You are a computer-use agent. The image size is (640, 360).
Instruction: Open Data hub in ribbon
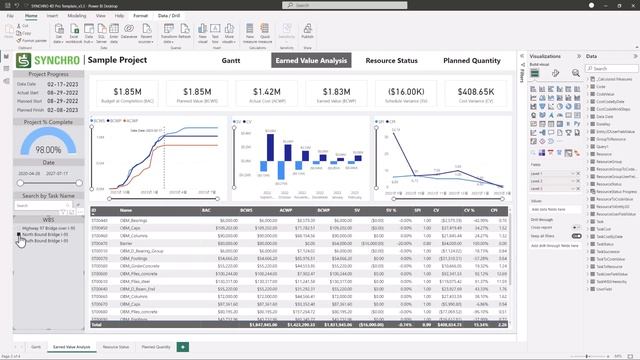[x=89, y=33]
